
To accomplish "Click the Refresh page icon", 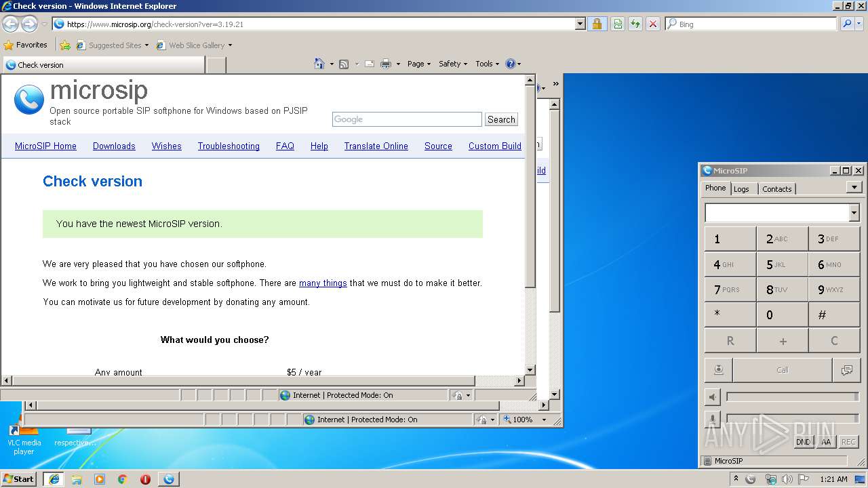I will [x=635, y=24].
